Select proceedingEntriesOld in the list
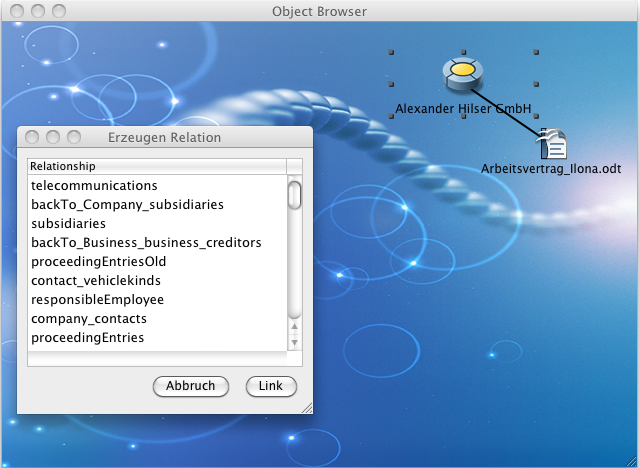This screenshot has width=640, height=468. click(x=98, y=262)
